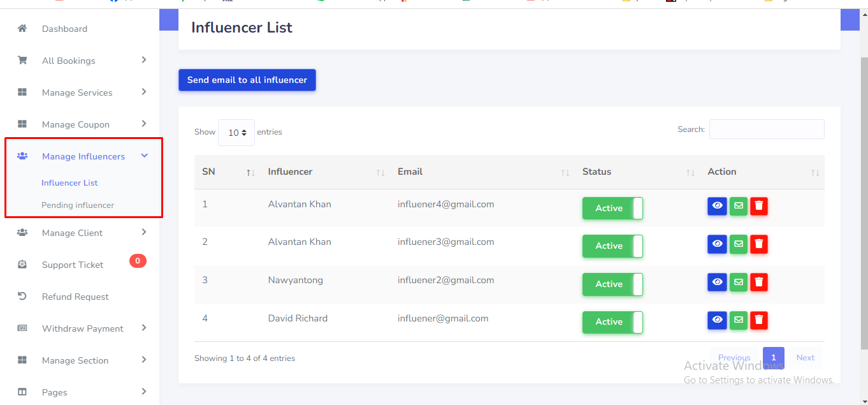Open Pending influencer submenu item

(x=78, y=205)
